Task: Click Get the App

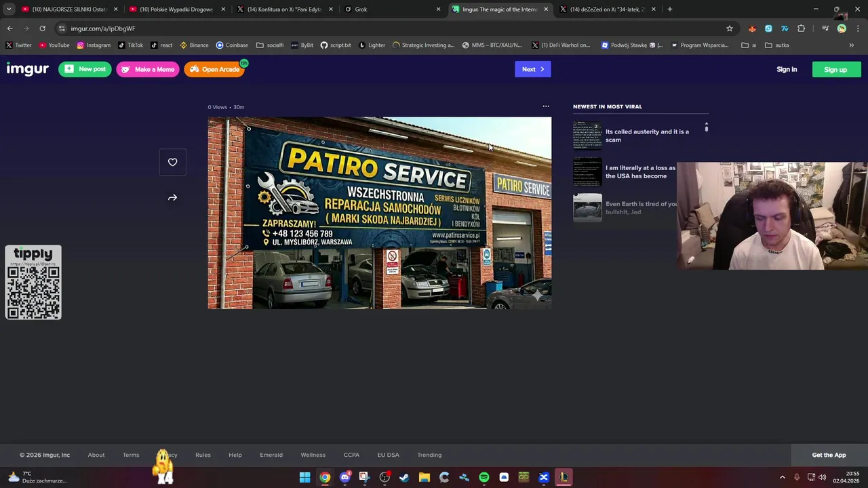Action: (x=829, y=455)
